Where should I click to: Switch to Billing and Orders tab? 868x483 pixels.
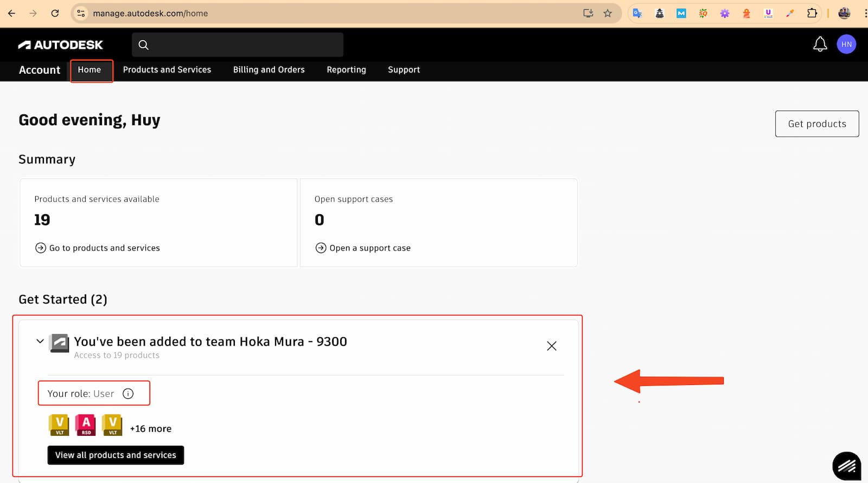[269, 70]
